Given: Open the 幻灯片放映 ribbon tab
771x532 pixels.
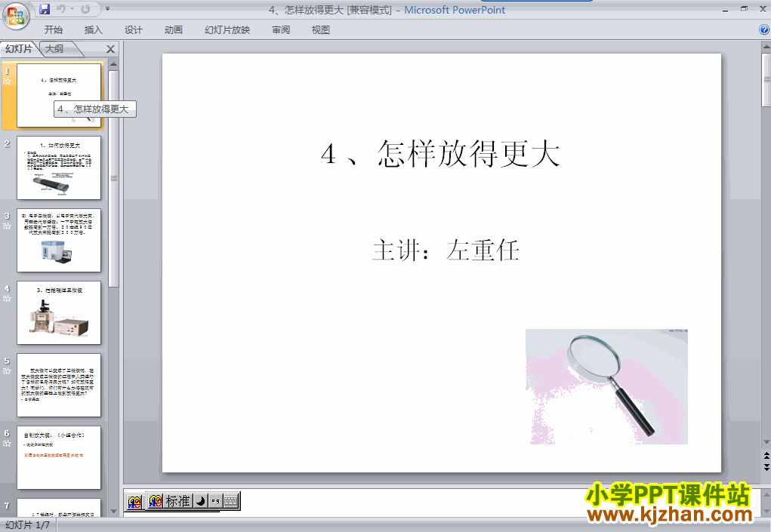Looking at the screenshot, I should (227, 30).
